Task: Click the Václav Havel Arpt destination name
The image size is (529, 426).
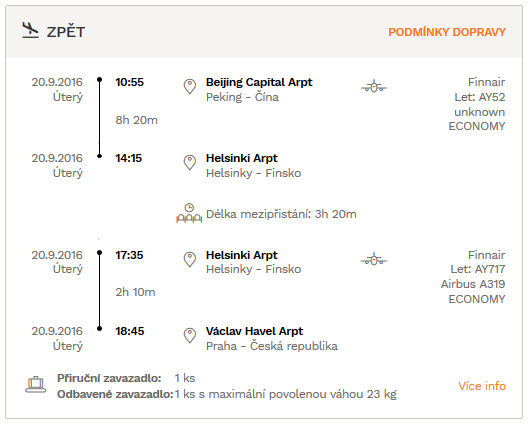Action: coord(254,331)
